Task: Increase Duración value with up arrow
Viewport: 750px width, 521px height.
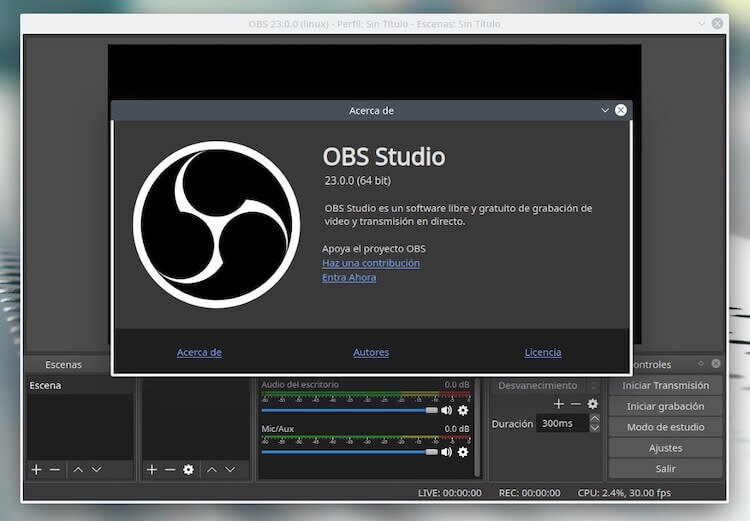Action: coord(595,419)
